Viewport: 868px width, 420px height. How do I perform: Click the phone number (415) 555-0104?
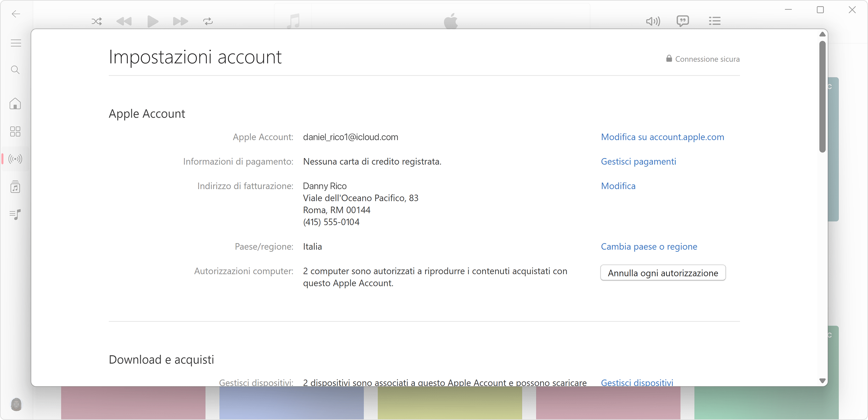coord(331,222)
